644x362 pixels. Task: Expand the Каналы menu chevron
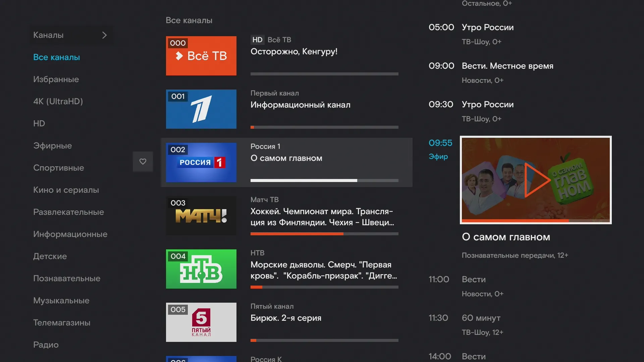[104, 35]
